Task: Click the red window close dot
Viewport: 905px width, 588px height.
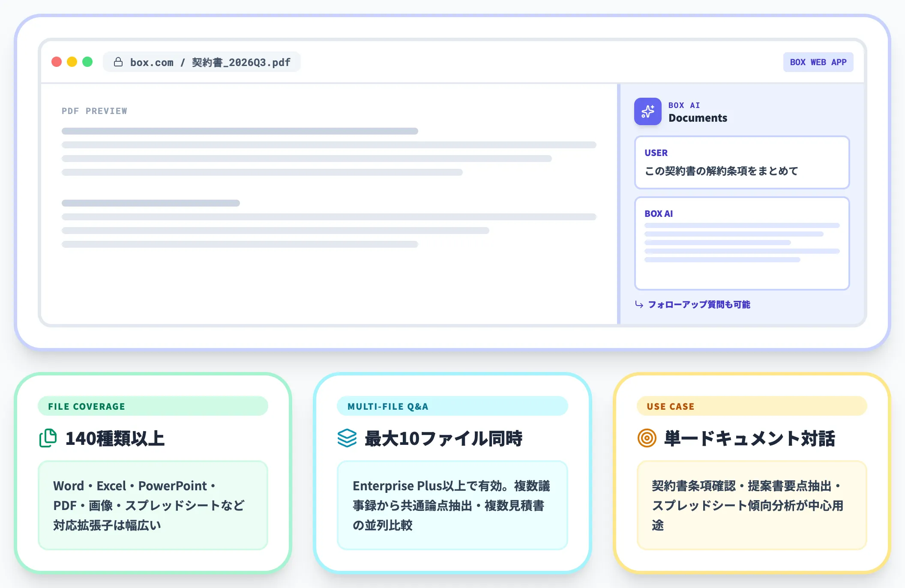Action: click(x=57, y=62)
